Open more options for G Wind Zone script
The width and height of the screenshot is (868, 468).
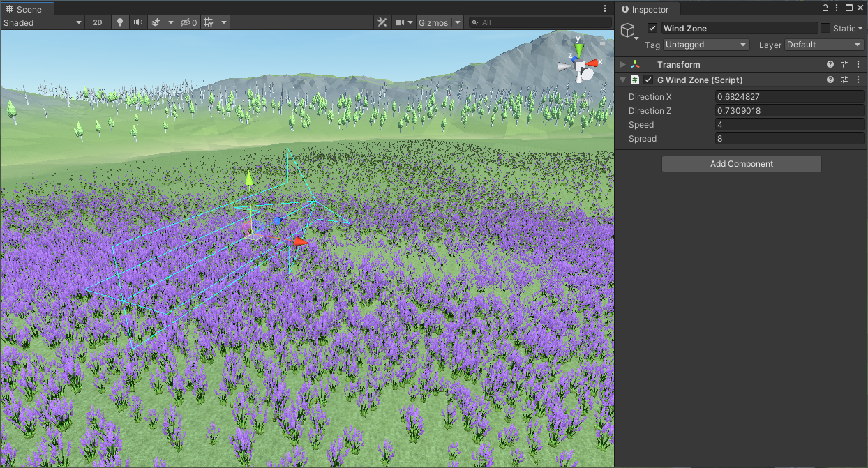point(858,80)
